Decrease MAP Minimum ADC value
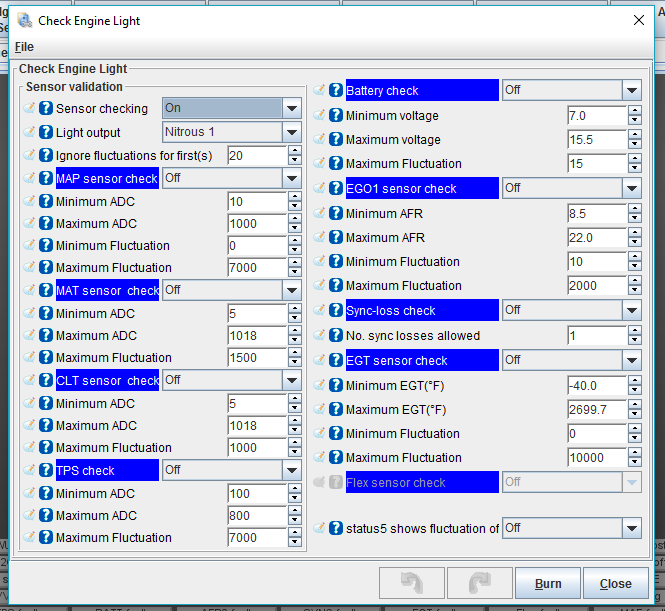 (294, 206)
